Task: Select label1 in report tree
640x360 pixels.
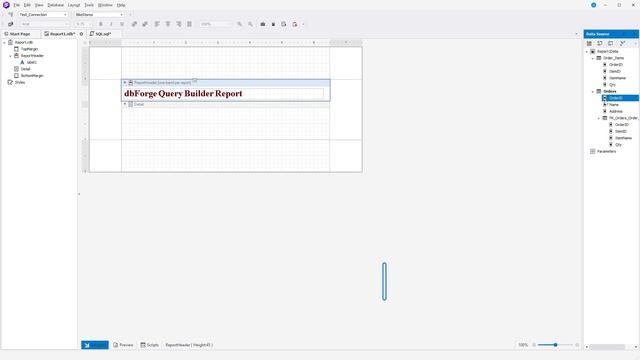Action: 32,62
